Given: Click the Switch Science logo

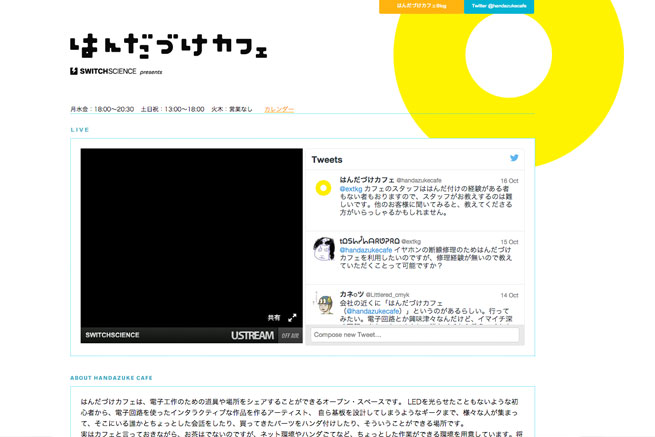Looking at the screenshot, I should [x=103, y=71].
